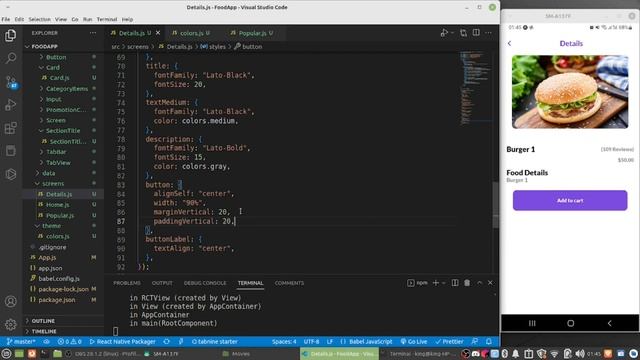Click Go Live in status bar
640x360 pixels.
pyautogui.click(x=413, y=342)
